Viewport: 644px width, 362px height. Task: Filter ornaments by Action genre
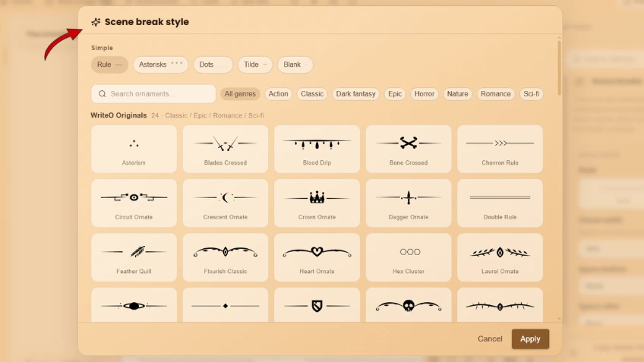(x=278, y=94)
